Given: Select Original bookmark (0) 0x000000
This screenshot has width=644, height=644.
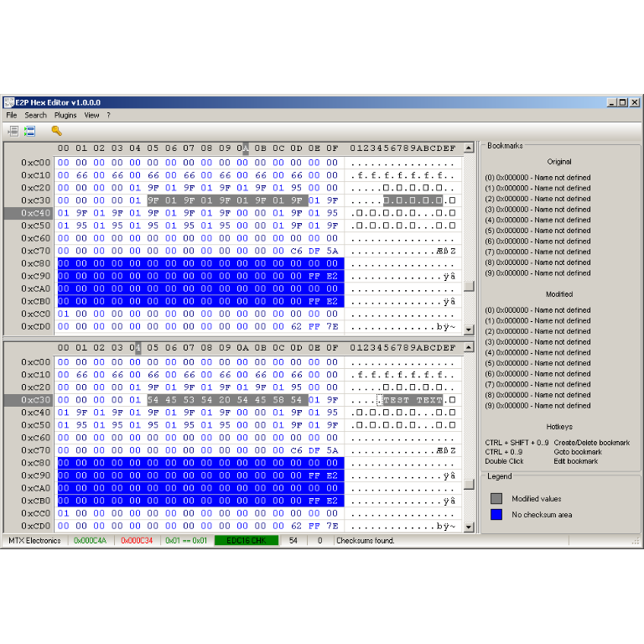Looking at the screenshot, I should [x=538, y=178].
